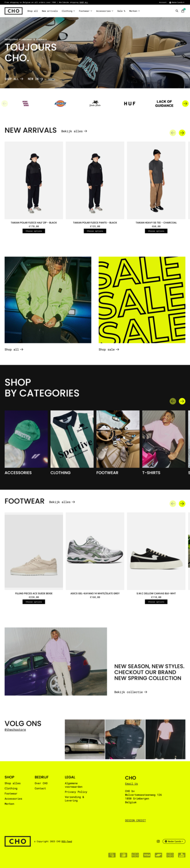Choose options for Taikan Polar Fleece Half Zip
Viewport: 190px width, 868px height.
click(34, 231)
